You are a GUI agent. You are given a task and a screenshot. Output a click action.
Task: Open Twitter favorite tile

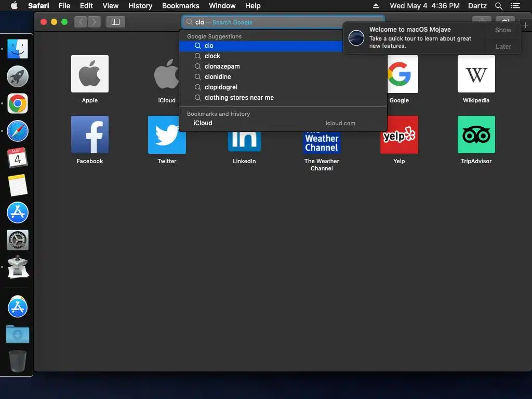[167, 135]
